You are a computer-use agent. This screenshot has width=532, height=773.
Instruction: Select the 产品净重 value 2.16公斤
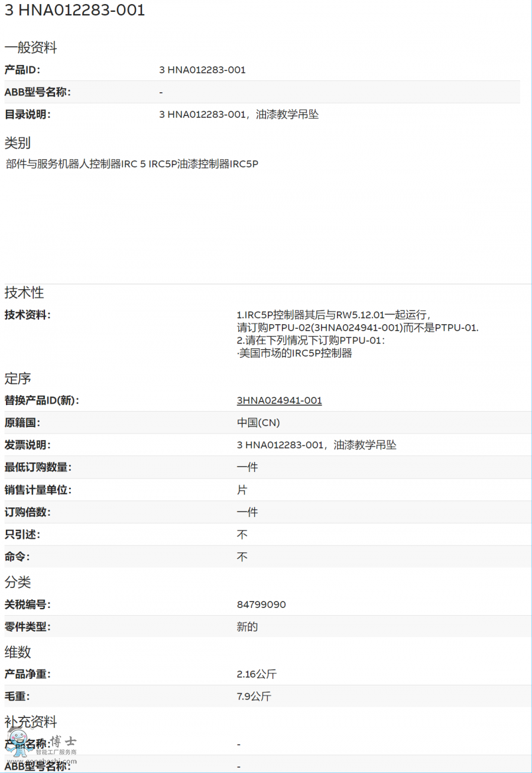(x=258, y=674)
